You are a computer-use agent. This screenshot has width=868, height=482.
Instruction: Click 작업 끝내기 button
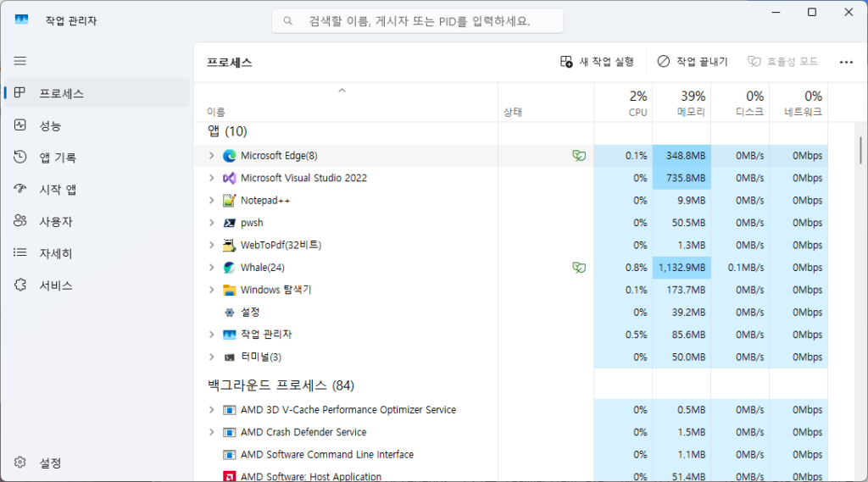(x=693, y=62)
